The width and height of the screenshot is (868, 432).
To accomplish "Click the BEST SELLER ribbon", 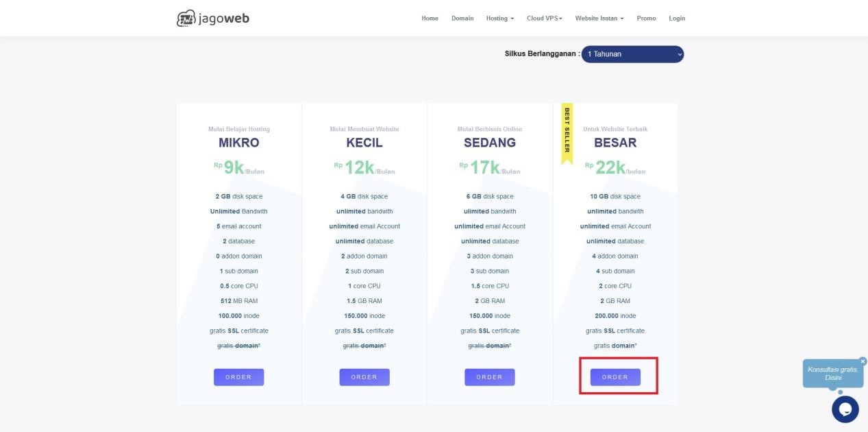I will [x=567, y=134].
